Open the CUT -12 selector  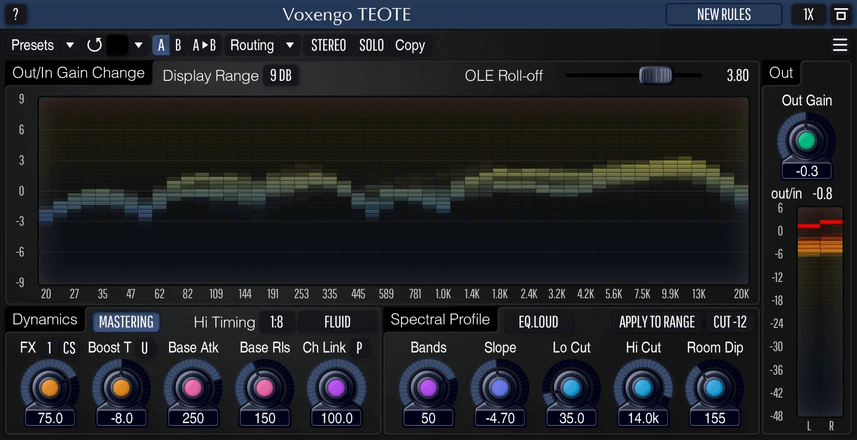(x=730, y=322)
